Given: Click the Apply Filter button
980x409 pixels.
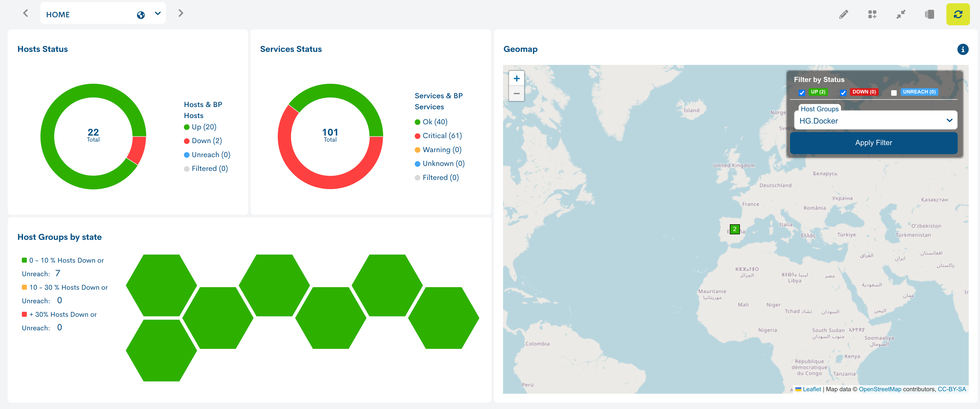Looking at the screenshot, I should click(873, 143).
